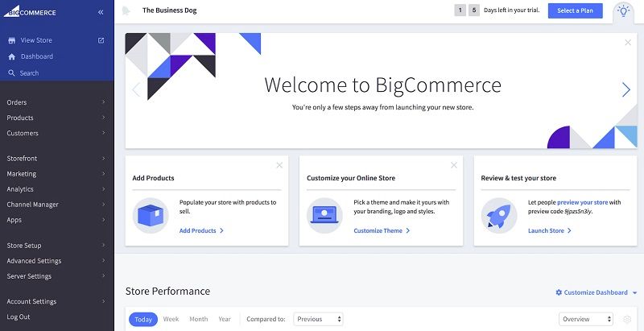Image resolution: width=644 pixels, height=331 pixels.
Task: Click the rocket icon in Review card
Action: click(x=499, y=216)
